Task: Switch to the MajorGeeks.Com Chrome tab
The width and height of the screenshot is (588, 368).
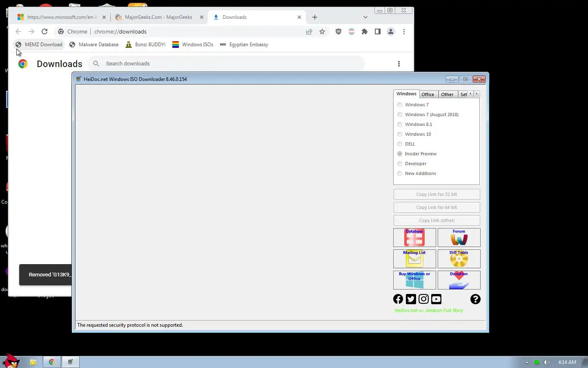Action: point(158,17)
